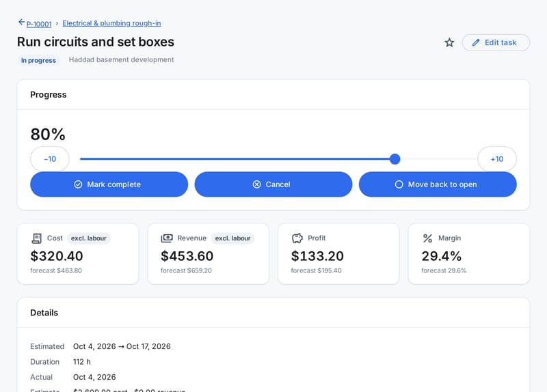Click the forecast 29.6% text

click(x=444, y=270)
